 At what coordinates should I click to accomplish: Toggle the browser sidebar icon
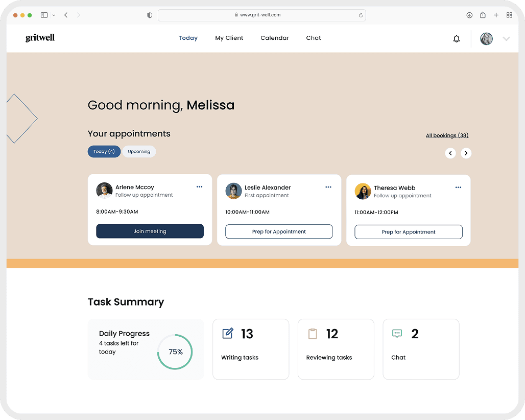44,15
